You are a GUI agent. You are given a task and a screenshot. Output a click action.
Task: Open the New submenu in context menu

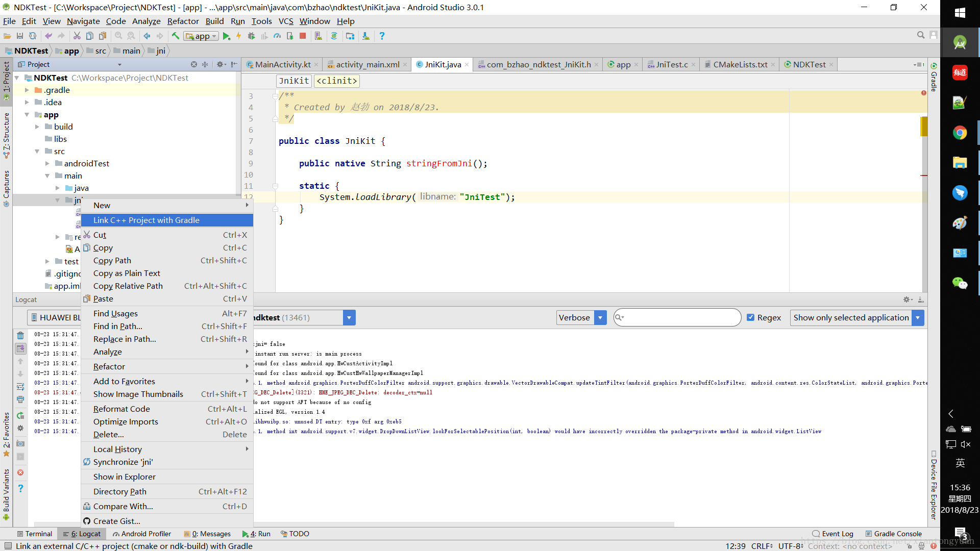coord(167,205)
